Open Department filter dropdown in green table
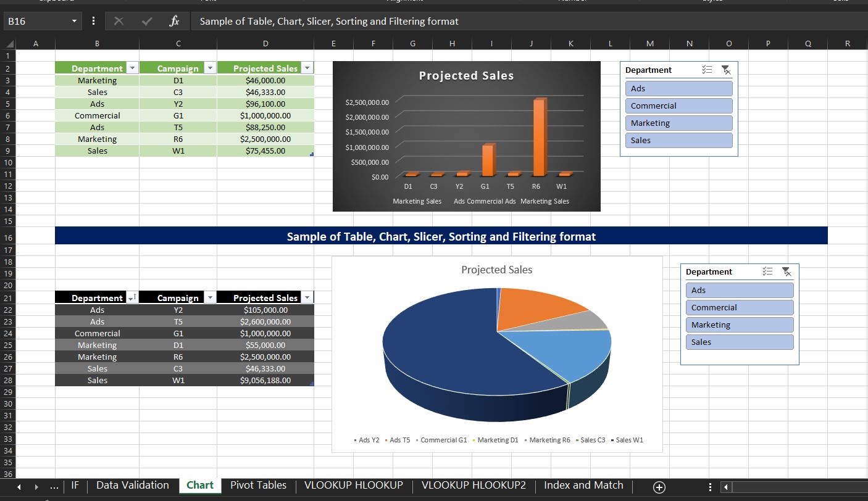Screen dimensions: 868x501 click(133, 68)
